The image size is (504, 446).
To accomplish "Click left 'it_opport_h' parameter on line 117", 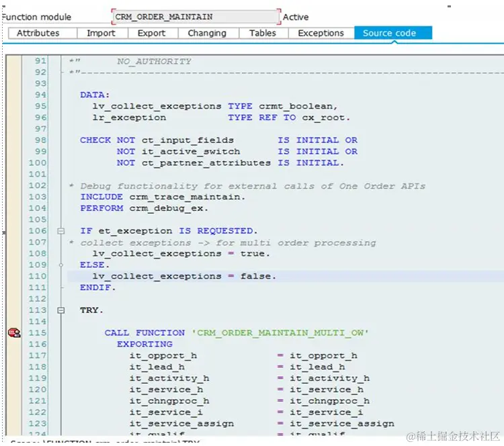I will 163,356.
